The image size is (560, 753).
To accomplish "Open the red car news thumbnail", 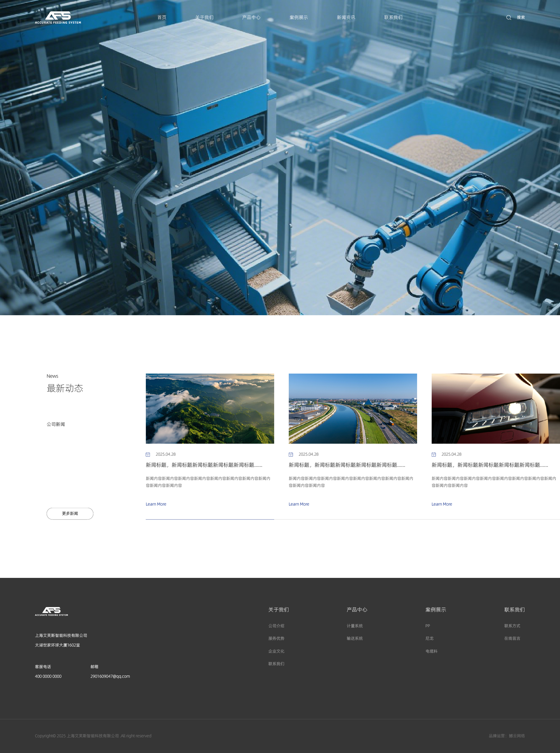I will tap(495, 408).
